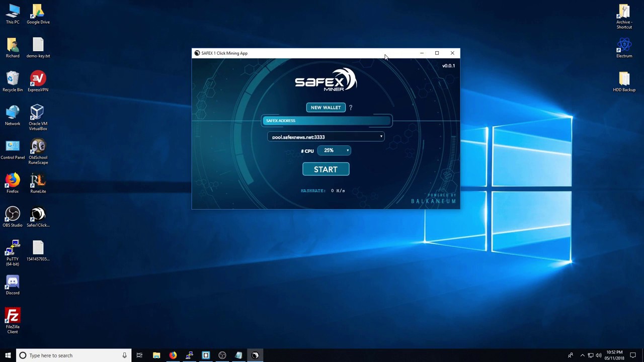
Task: Maximize the SAFEX Mining App window
Action: click(x=437, y=53)
